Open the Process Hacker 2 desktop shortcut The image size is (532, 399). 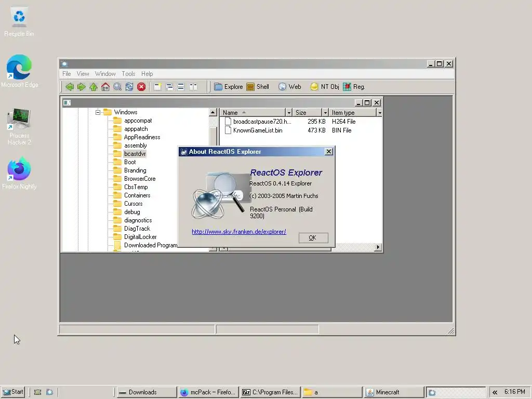(x=19, y=127)
